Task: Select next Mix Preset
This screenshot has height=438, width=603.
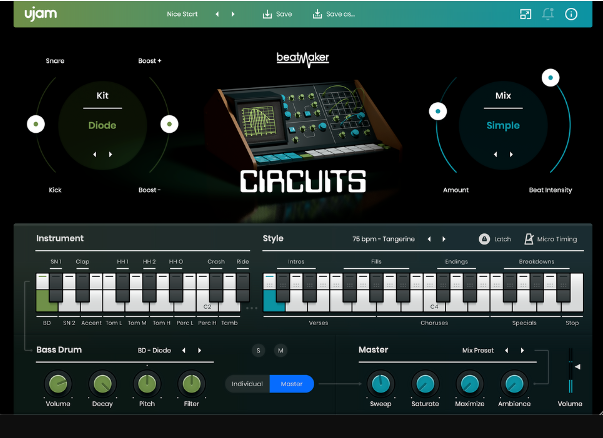Action: click(522, 350)
